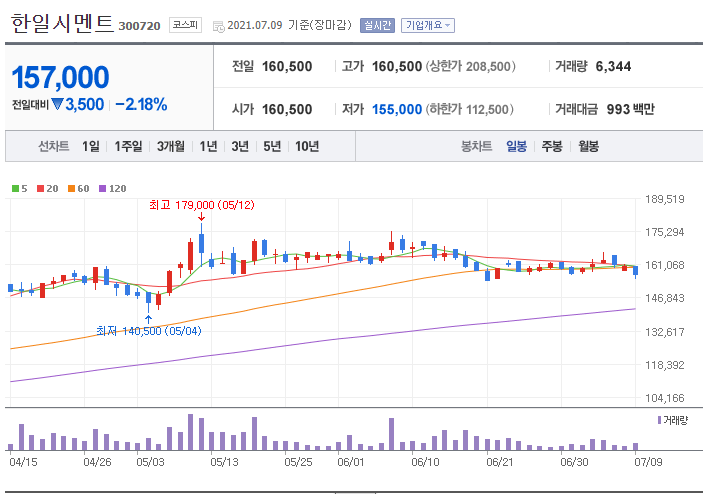Click the 코스피 market badge

pyautogui.click(x=185, y=25)
